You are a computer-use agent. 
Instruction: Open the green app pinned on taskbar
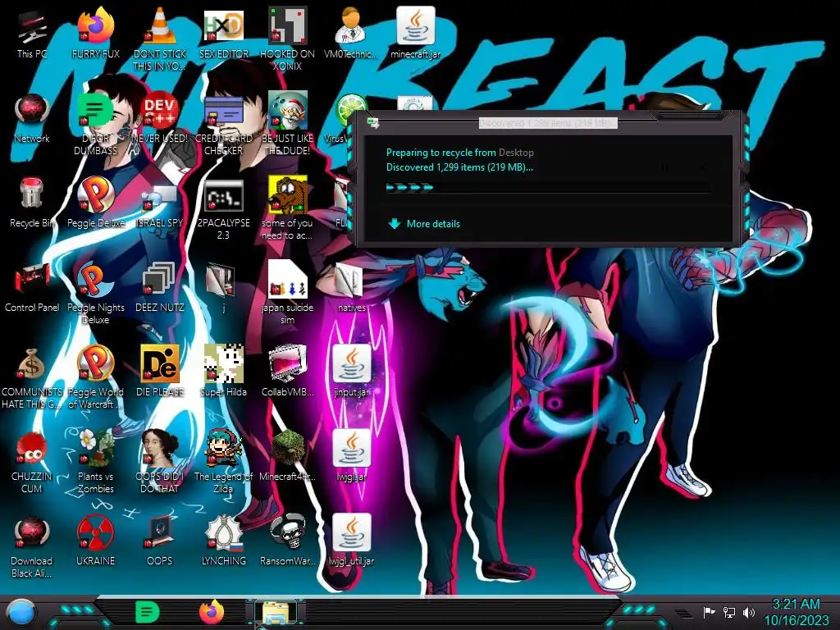pyautogui.click(x=148, y=612)
